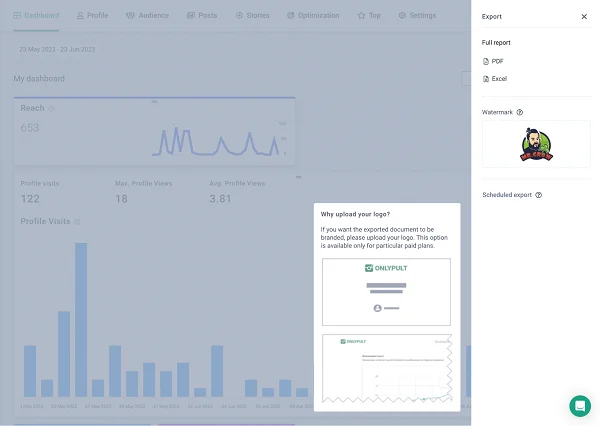Click the Profile Visits info icon
The width and height of the screenshot is (600, 426).
77,221
